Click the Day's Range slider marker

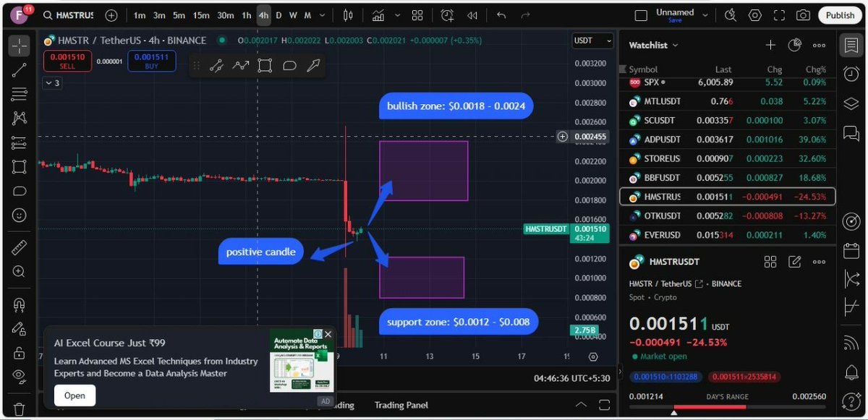tap(675, 411)
